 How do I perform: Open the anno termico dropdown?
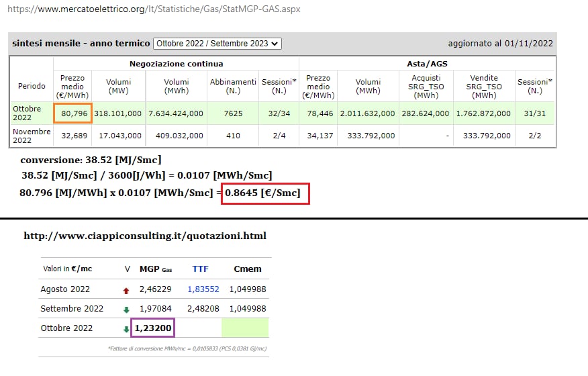pyautogui.click(x=217, y=43)
